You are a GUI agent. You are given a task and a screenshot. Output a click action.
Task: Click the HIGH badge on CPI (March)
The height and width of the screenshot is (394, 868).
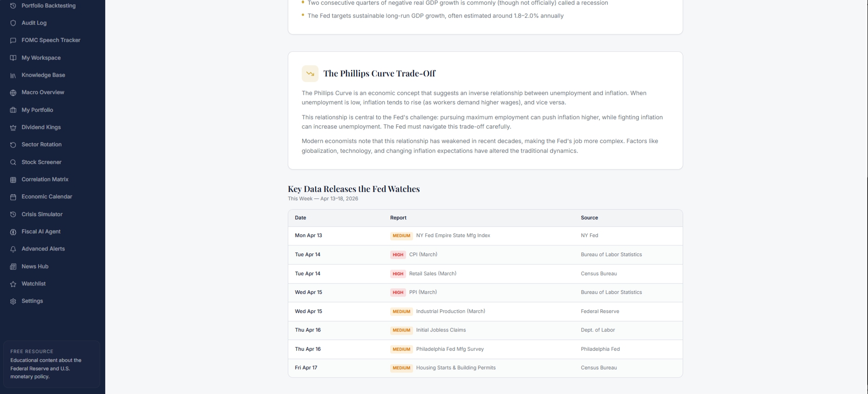pyautogui.click(x=398, y=255)
